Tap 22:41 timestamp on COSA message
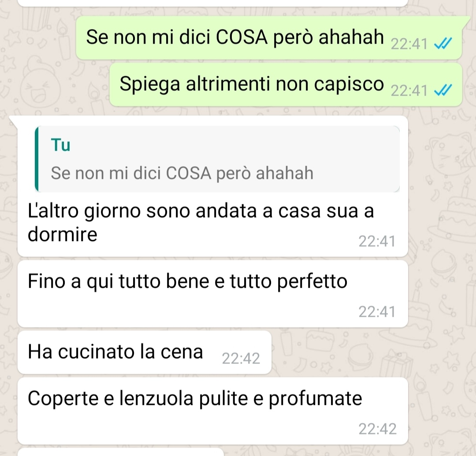This screenshot has height=456, width=476. click(x=409, y=44)
